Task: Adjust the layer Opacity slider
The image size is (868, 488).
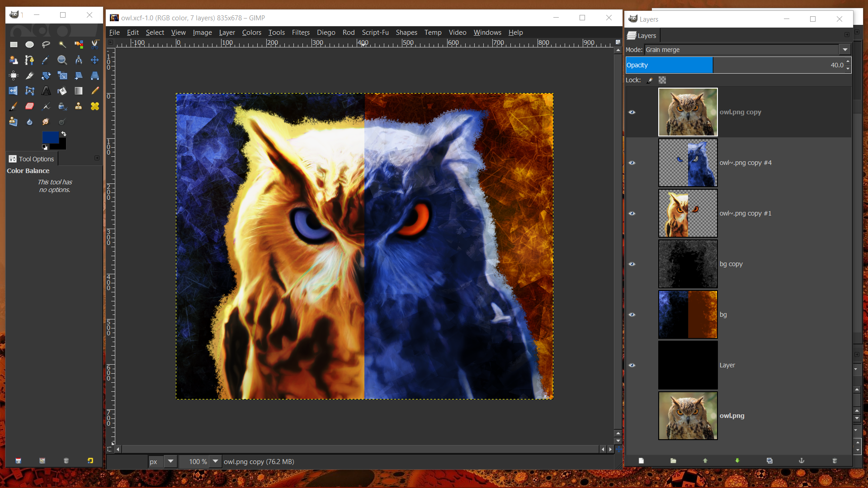Action: point(735,65)
